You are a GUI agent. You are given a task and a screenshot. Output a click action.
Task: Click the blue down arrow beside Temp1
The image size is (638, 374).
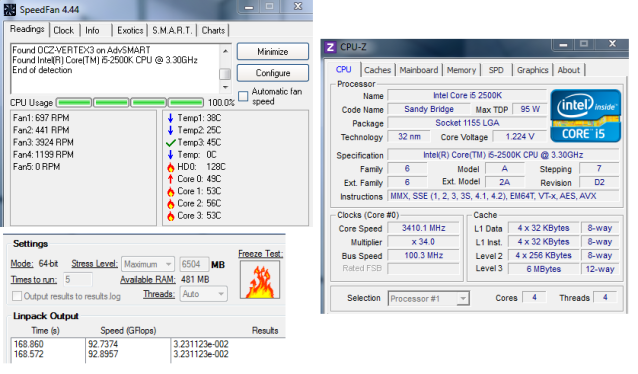tap(170, 118)
